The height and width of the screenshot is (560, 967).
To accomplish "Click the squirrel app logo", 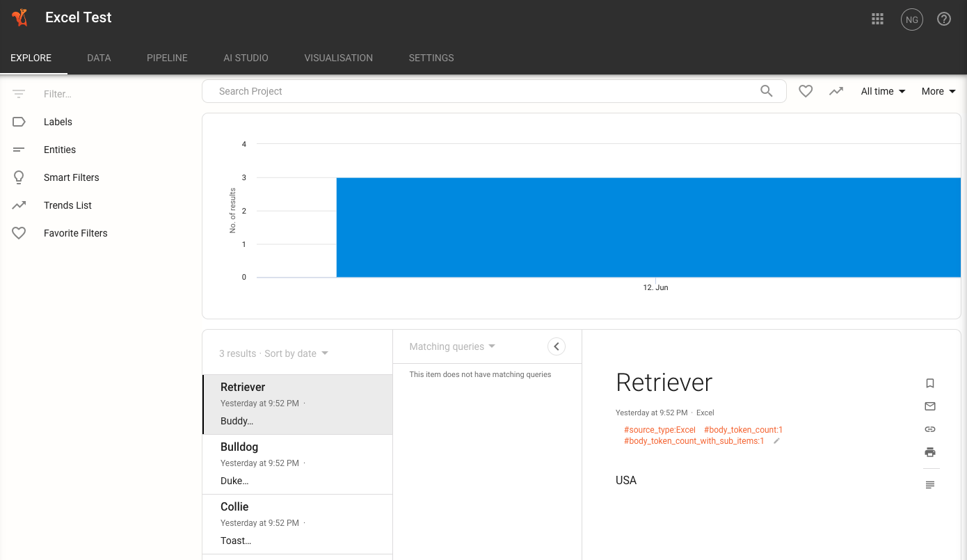I will [x=19, y=18].
